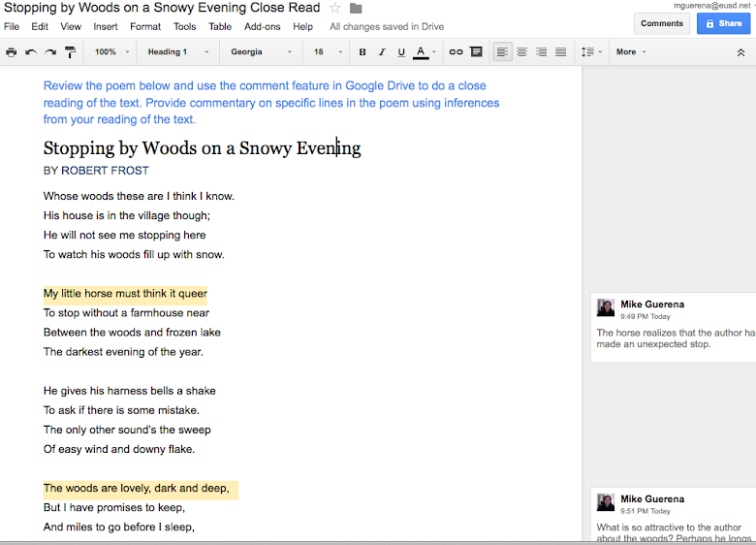Open the Format menu
The image size is (756, 545).
click(145, 27)
